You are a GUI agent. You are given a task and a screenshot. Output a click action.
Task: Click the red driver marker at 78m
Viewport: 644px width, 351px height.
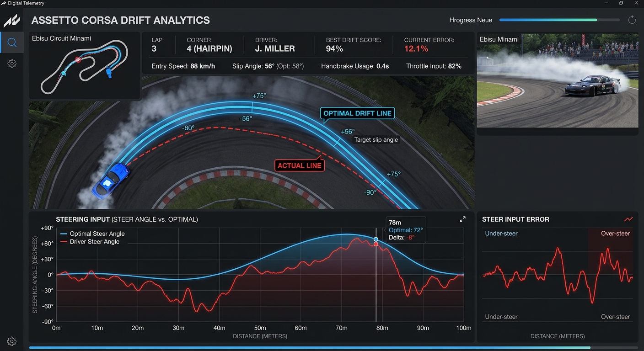(x=376, y=245)
